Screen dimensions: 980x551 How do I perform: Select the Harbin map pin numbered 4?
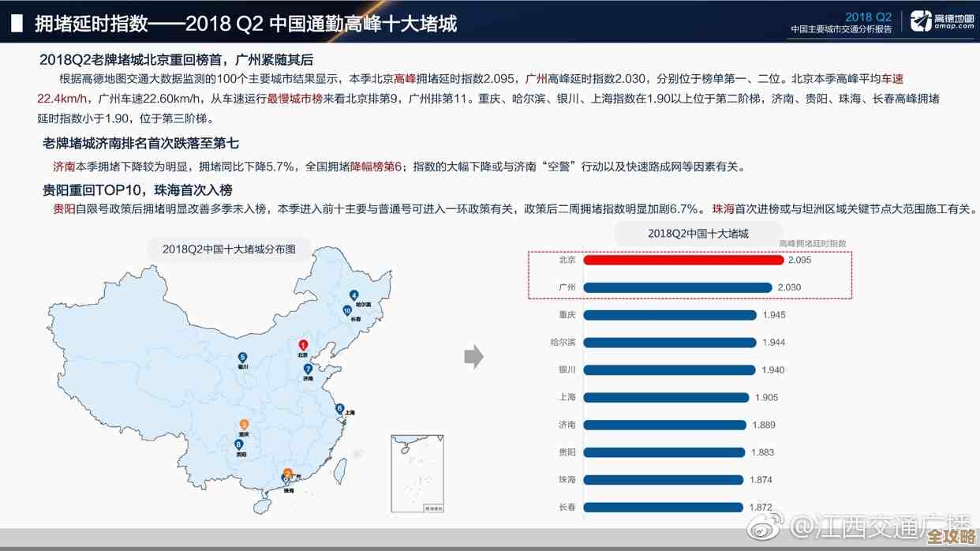(353, 295)
